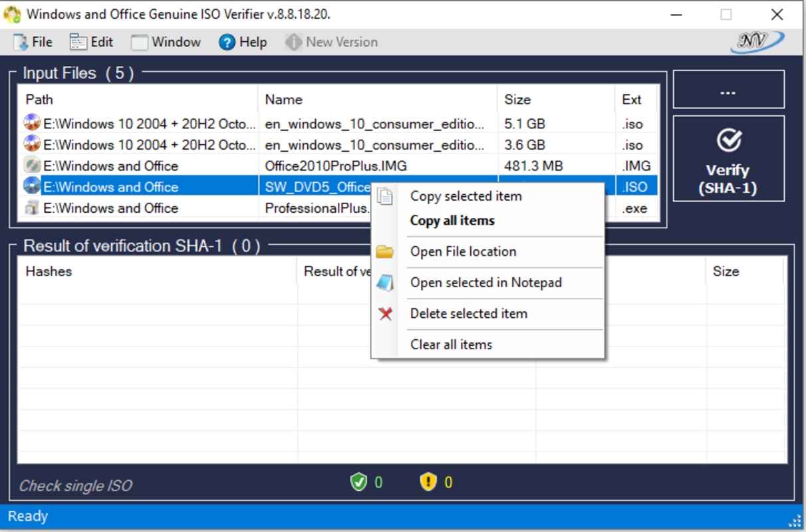The width and height of the screenshot is (806, 532).
Task: Click the New Version info icon
Action: pyautogui.click(x=293, y=43)
